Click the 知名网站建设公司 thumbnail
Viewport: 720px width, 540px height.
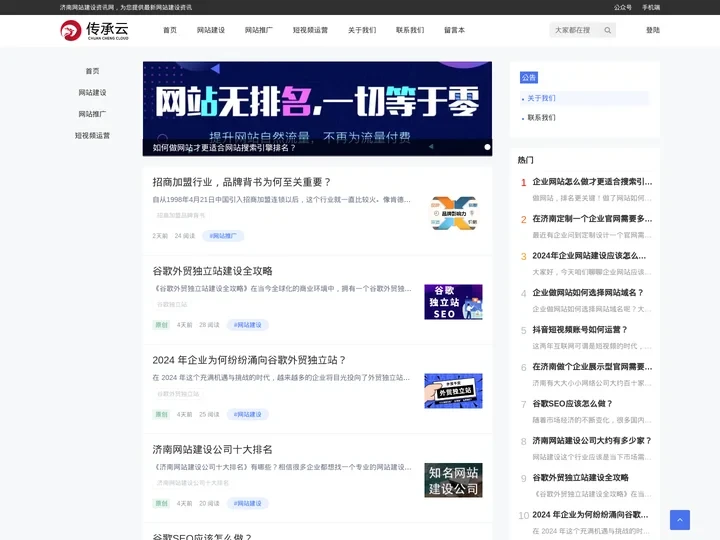pos(453,480)
